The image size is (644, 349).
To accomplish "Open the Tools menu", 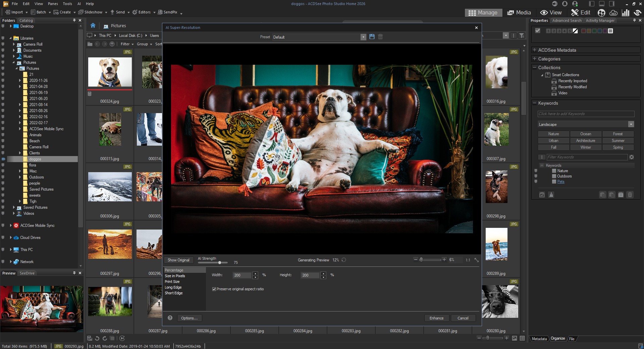I will [x=67, y=4].
